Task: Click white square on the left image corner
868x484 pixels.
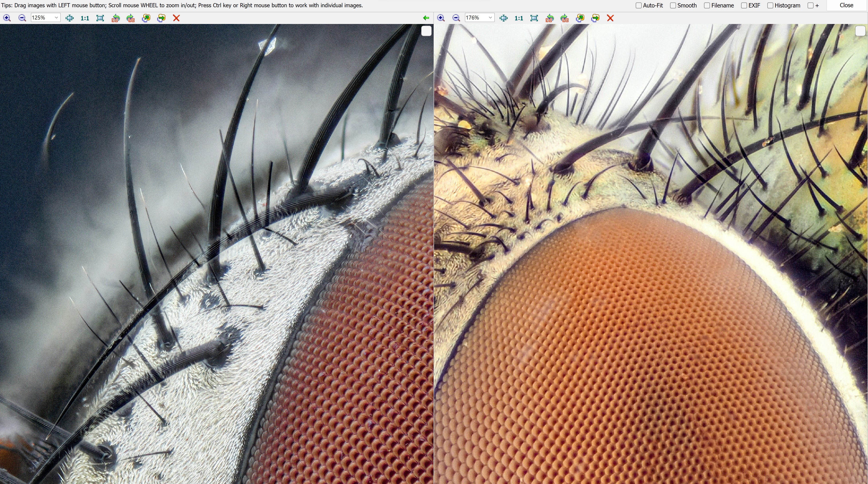Action: pos(426,31)
